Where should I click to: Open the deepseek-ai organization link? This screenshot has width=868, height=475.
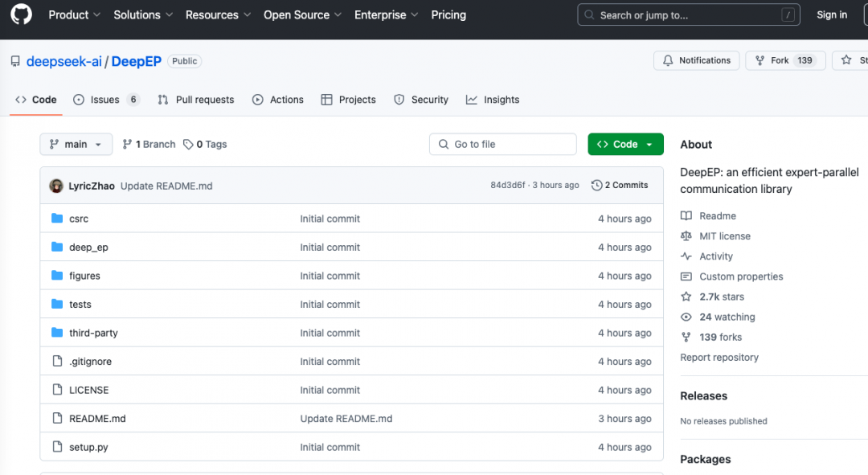coord(64,61)
